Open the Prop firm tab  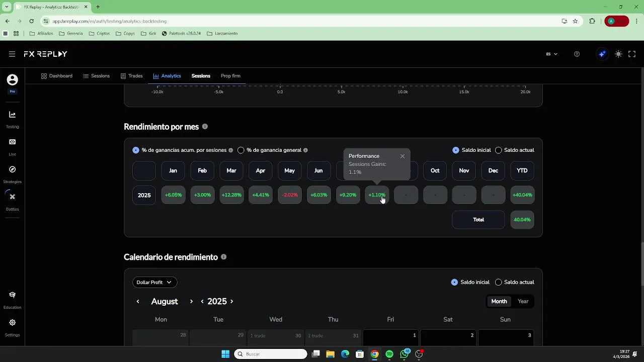(230, 76)
